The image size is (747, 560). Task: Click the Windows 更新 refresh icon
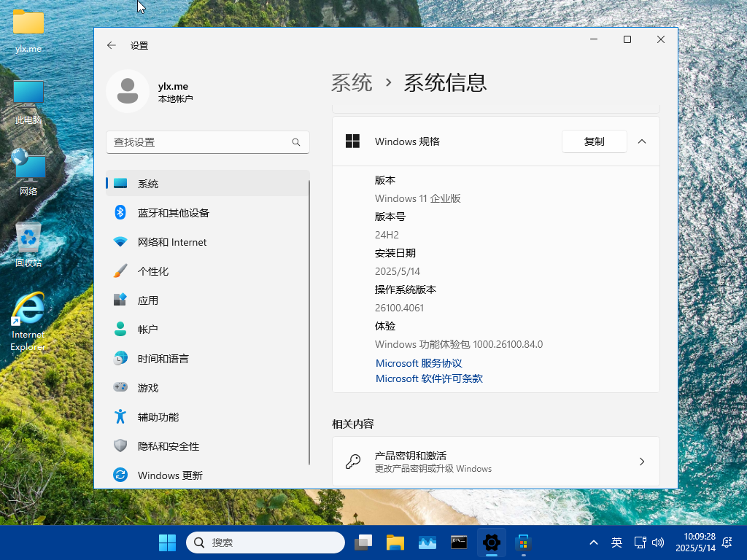click(x=120, y=475)
